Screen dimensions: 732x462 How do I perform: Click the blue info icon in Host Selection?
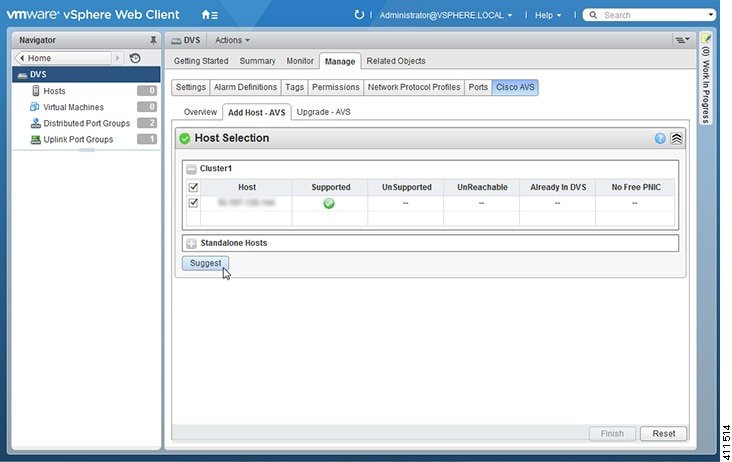click(660, 138)
